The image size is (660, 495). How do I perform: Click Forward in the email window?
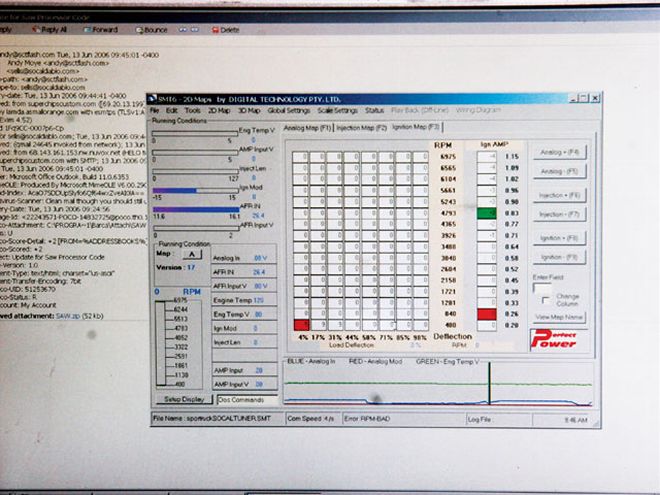[100, 29]
